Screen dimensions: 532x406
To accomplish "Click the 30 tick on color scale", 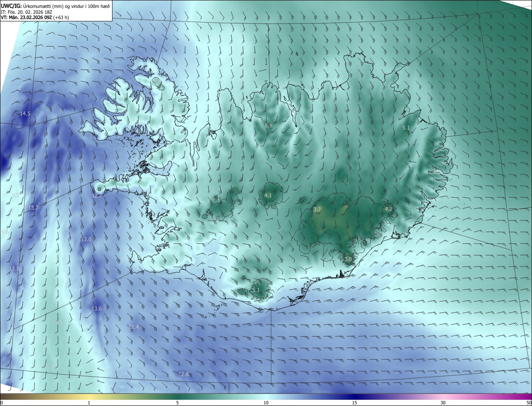I will pos(443,403).
